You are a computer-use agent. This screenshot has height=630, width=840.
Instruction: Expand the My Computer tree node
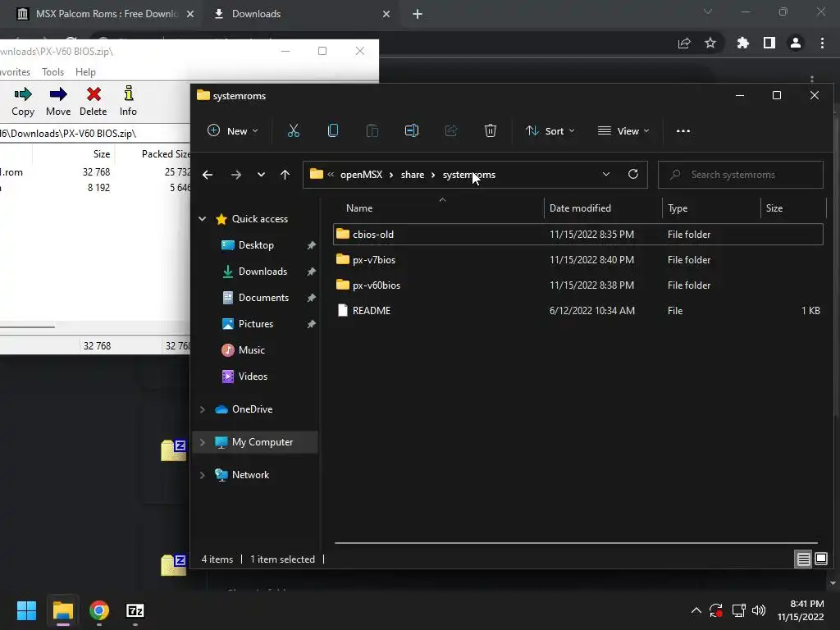point(203,442)
